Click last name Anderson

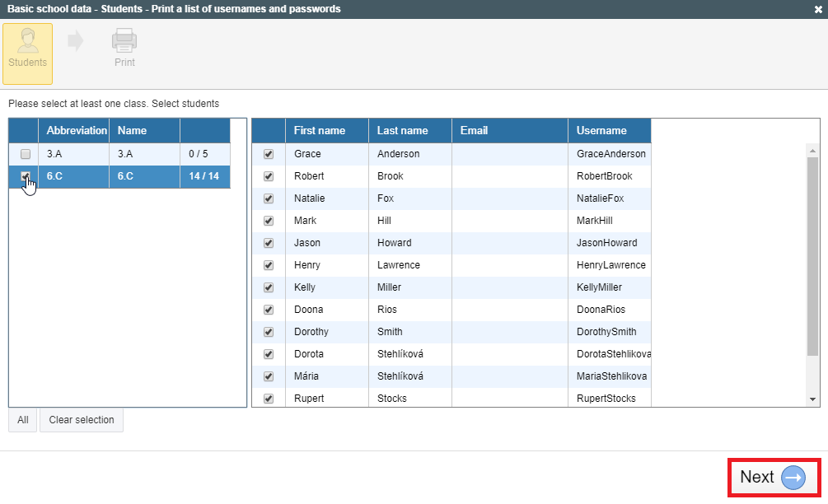click(398, 154)
